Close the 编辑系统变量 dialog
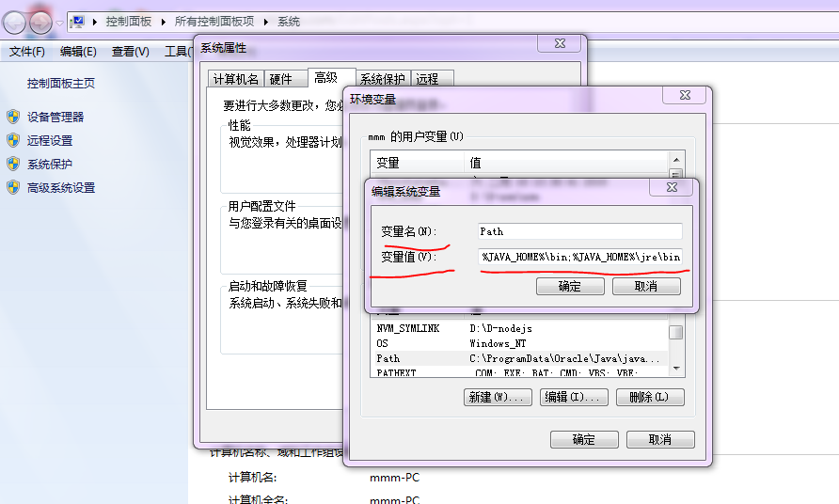Image resolution: width=839 pixels, height=504 pixels. point(672,187)
